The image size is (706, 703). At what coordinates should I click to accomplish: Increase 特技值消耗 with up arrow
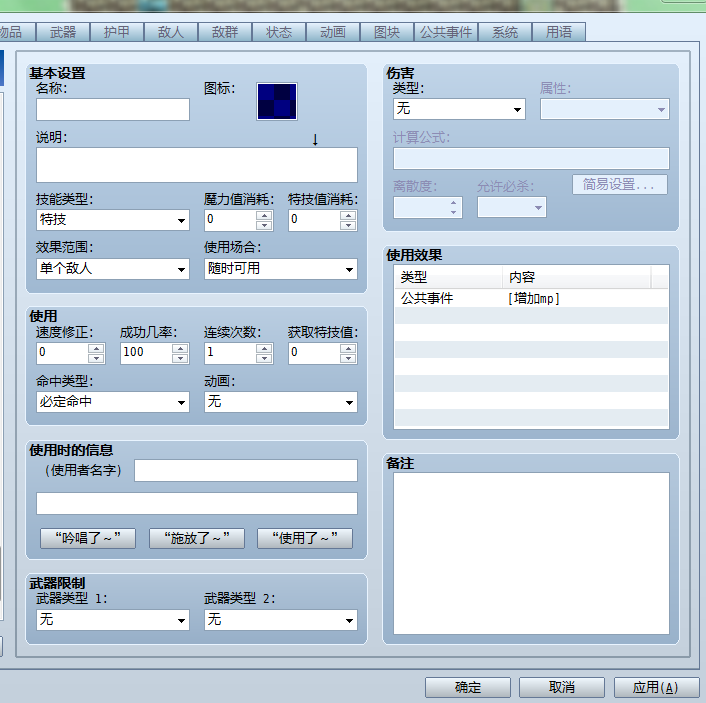coord(348,215)
